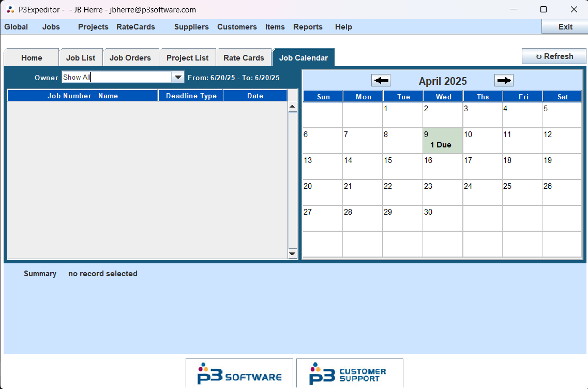Click the Refresh button

(554, 56)
